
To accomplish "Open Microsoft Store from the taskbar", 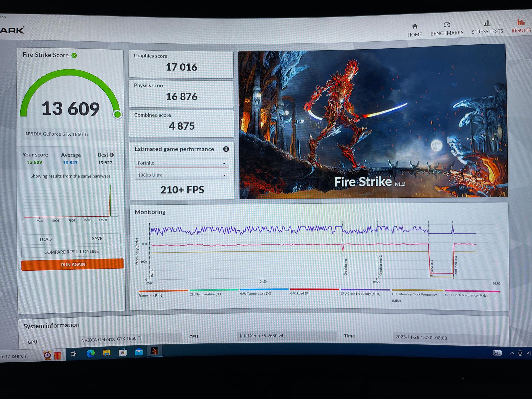I will pos(123,353).
